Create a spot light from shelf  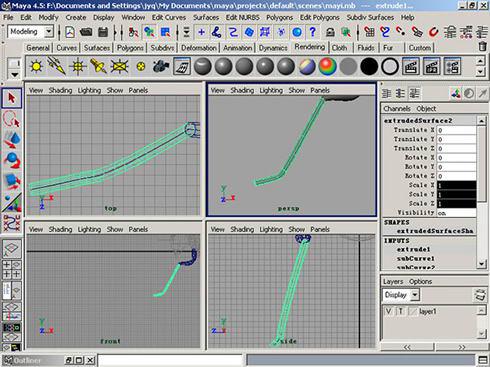click(x=98, y=66)
